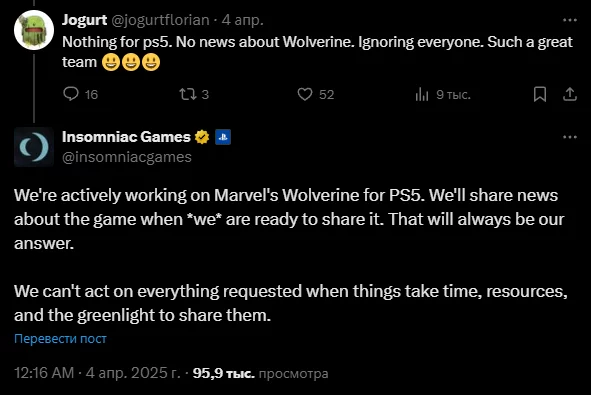
Task: Like Jogurt's tweet with heart icon
Action: (x=315, y=94)
